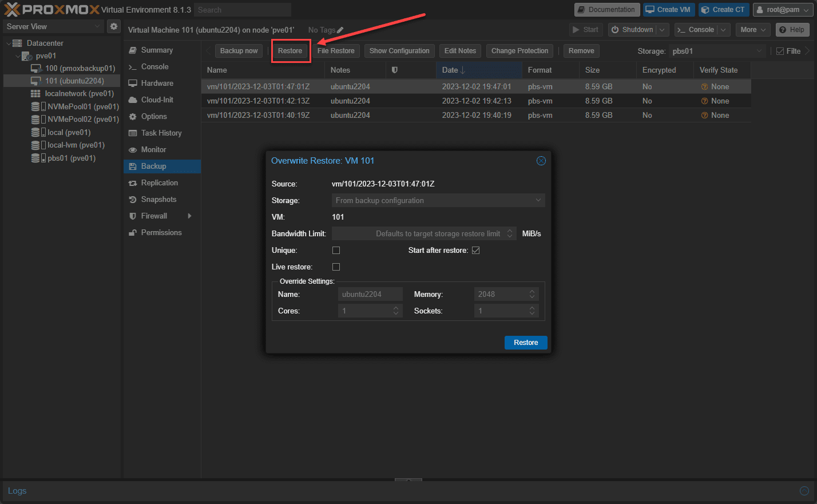
Task: Open the Hardware panel for the VM
Action: (157, 83)
